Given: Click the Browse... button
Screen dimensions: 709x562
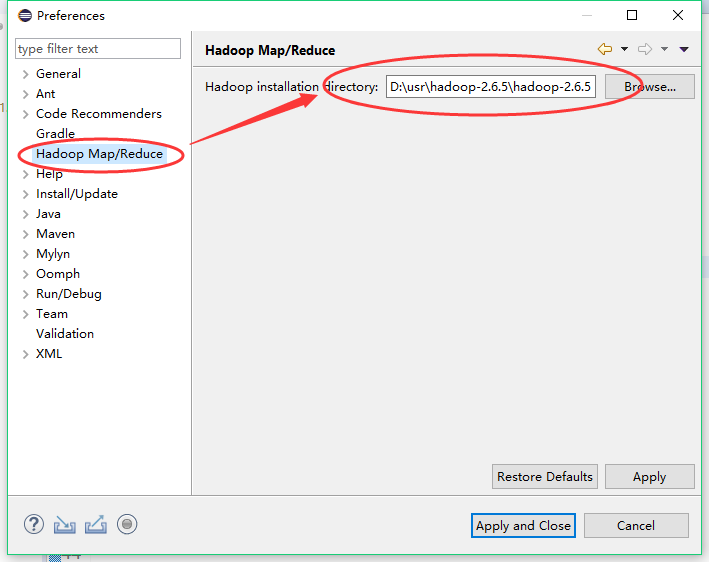Looking at the screenshot, I should pyautogui.click(x=649, y=86).
